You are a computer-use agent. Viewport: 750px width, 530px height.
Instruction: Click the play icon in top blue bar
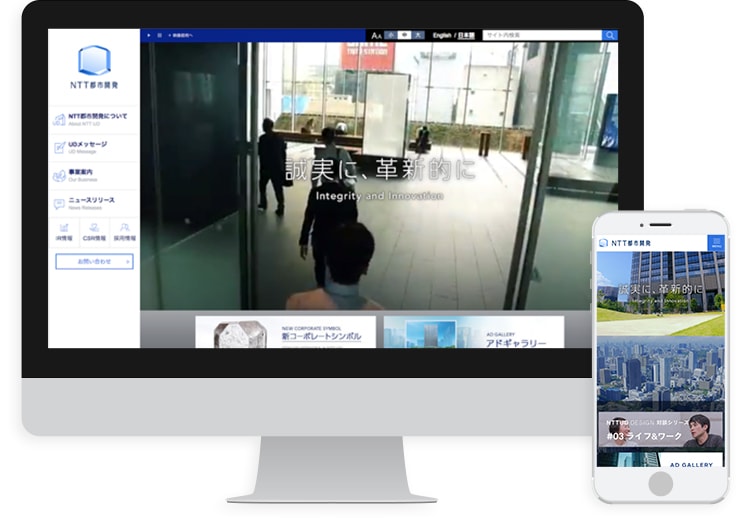[x=149, y=35]
